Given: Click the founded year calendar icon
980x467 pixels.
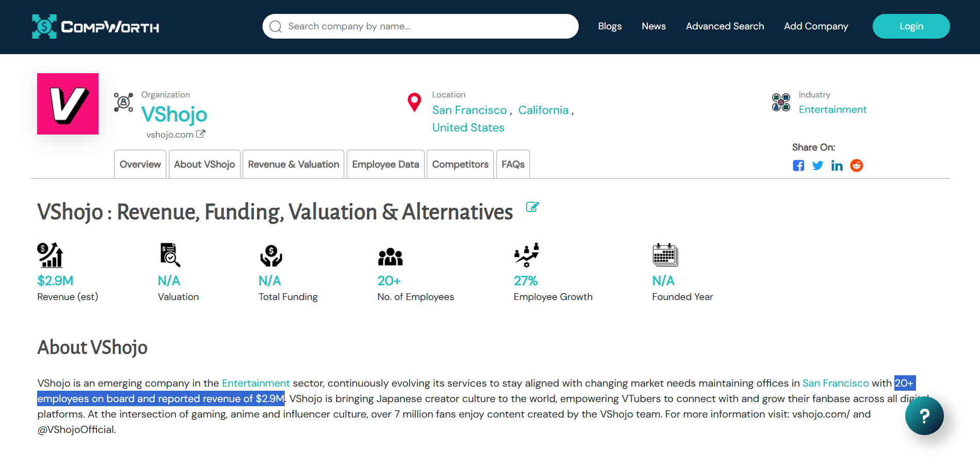Looking at the screenshot, I should [665, 255].
